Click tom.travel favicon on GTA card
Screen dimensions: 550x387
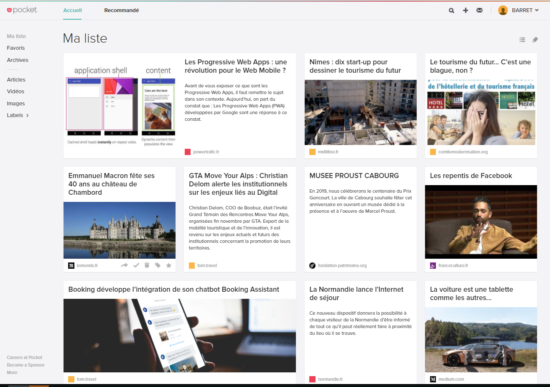[x=192, y=266]
